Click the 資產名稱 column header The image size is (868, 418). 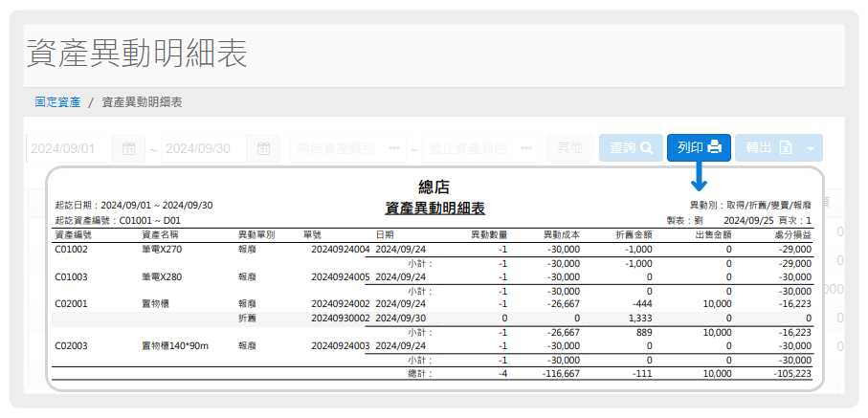(x=161, y=234)
